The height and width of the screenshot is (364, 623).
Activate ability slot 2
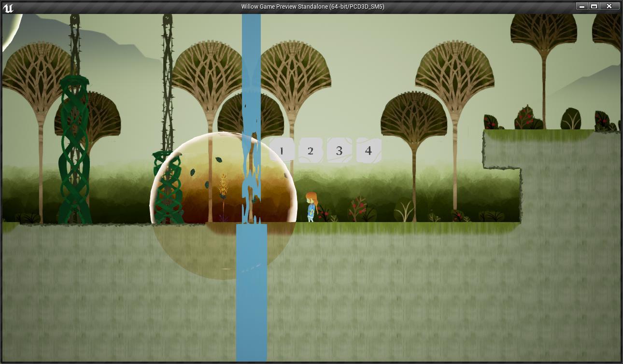point(311,151)
